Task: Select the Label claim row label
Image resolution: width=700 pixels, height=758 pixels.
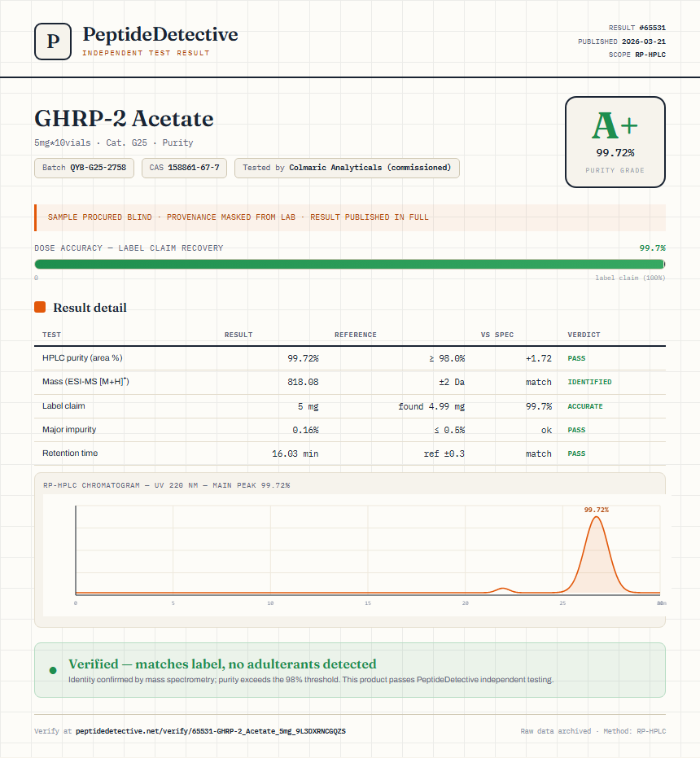Action: coord(63,405)
